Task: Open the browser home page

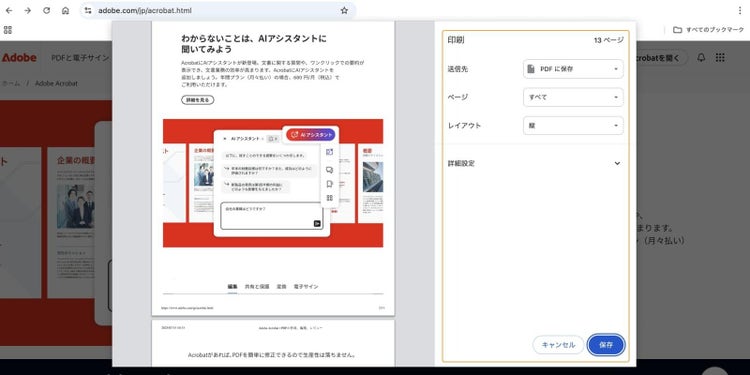Action: point(66,11)
